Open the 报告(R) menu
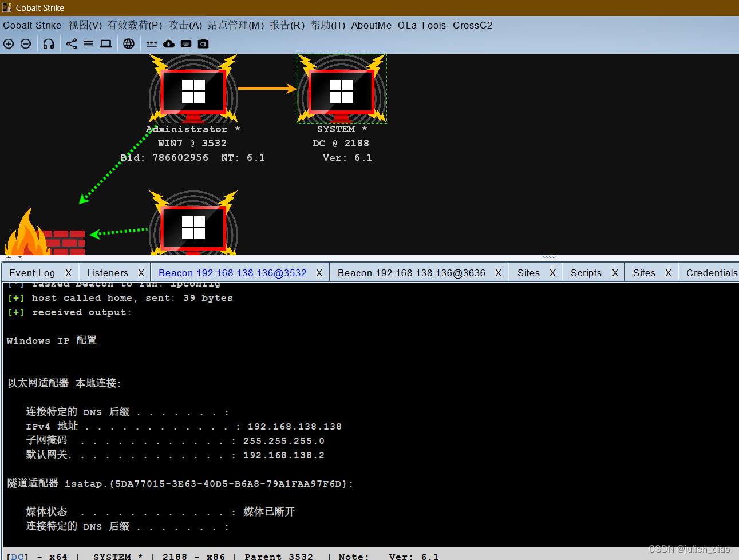Viewport: 739px width, 560px height. coord(287,25)
